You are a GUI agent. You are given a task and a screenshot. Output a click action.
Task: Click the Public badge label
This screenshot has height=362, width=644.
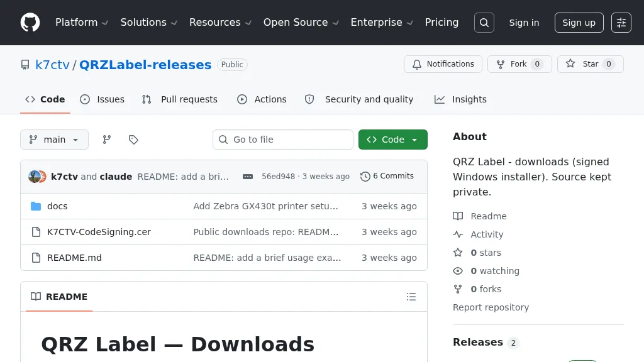[232, 65]
